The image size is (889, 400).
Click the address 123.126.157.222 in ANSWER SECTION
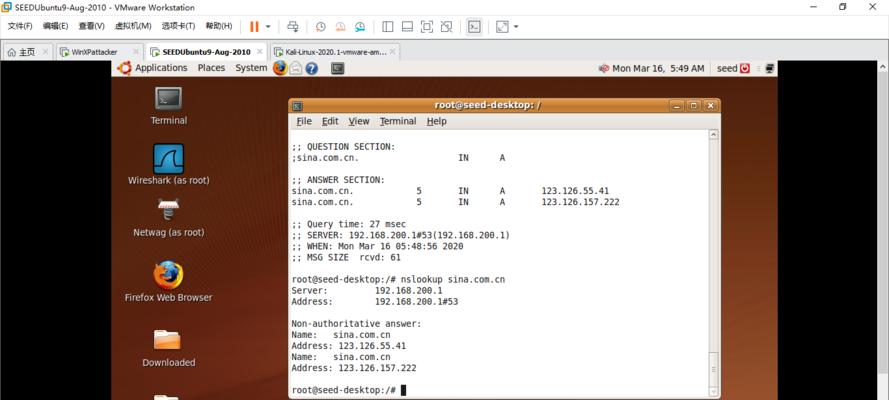(580, 202)
